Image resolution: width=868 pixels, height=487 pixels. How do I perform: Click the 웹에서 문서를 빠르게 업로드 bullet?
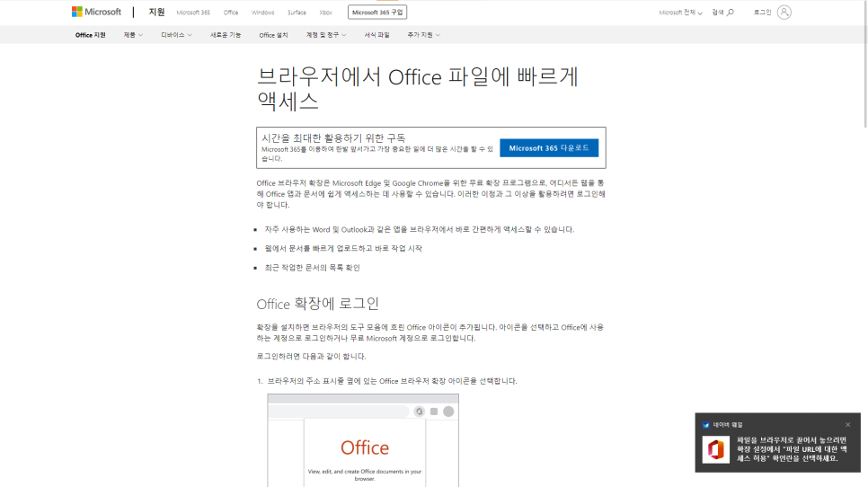point(343,249)
